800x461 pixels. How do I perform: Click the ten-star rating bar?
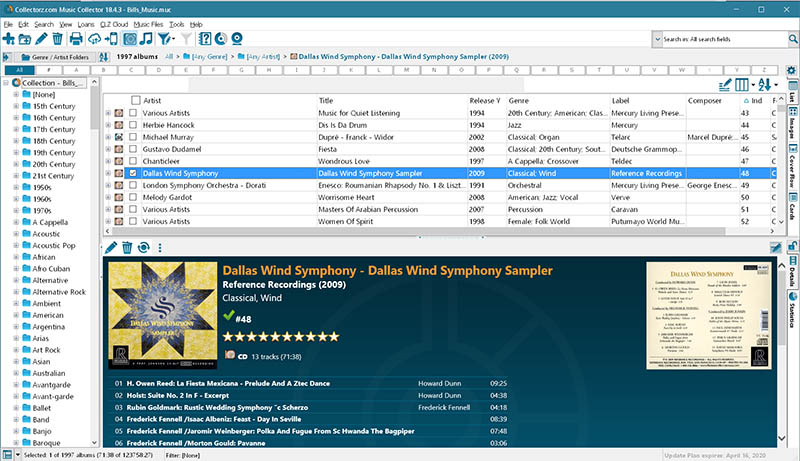(281, 337)
